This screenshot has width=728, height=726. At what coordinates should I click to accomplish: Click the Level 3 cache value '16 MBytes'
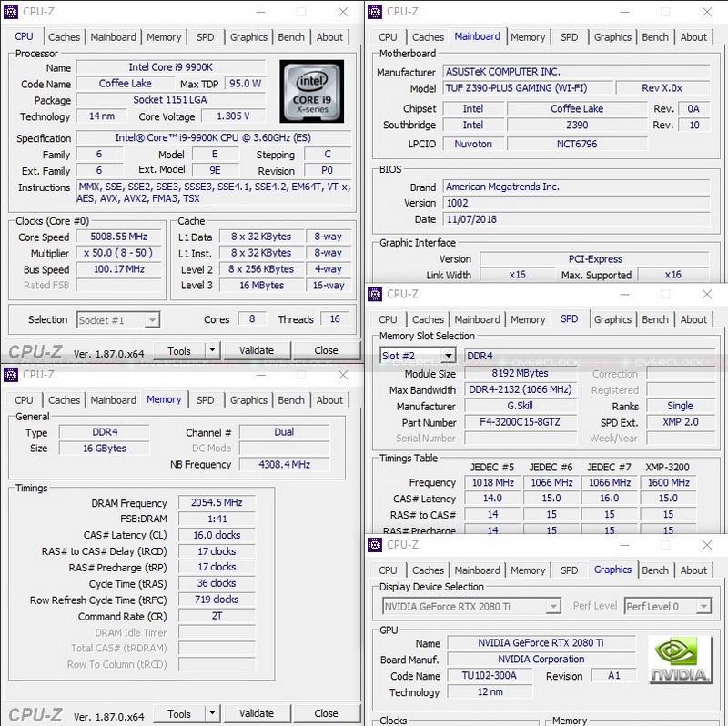(261, 286)
